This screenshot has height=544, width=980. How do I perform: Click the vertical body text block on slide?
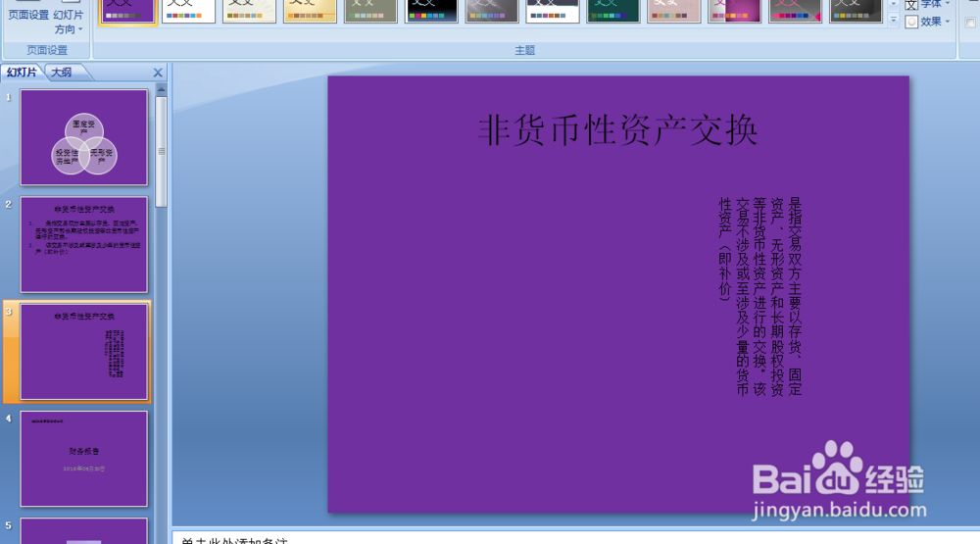[760, 296]
